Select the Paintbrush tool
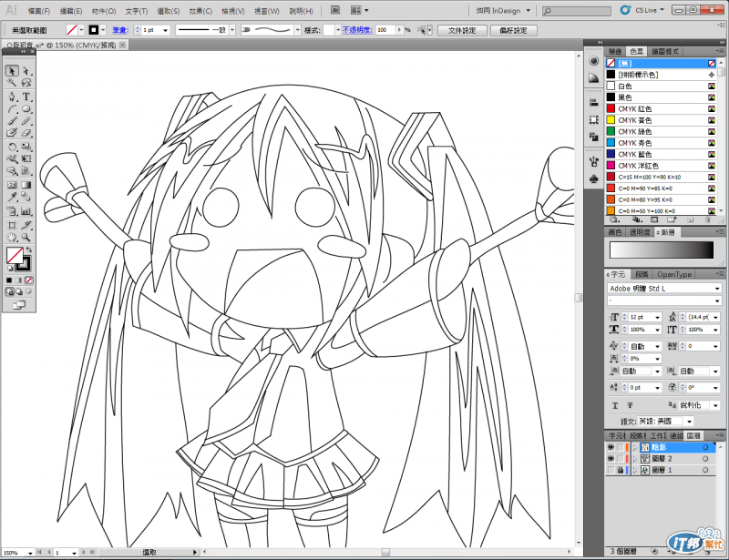 [12, 121]
